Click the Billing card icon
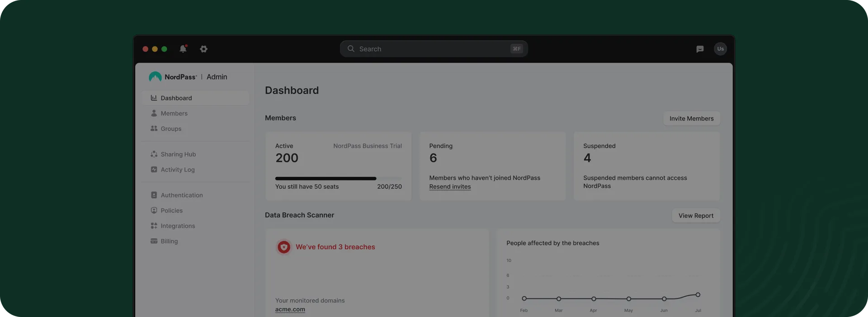The image size is (868, 317). pos(154,241)
